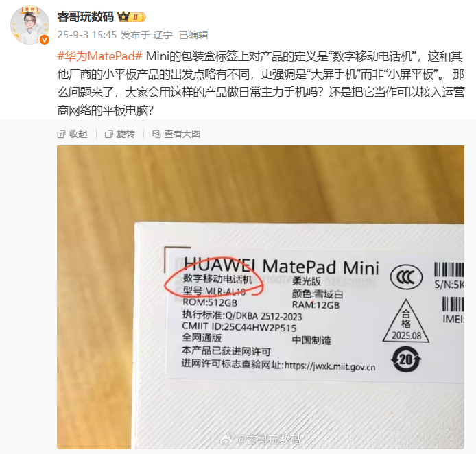Click the @睿哥玩数码 watermark text
The width and height of the screenshot is (476, 454).
click(x=268, y=440)
